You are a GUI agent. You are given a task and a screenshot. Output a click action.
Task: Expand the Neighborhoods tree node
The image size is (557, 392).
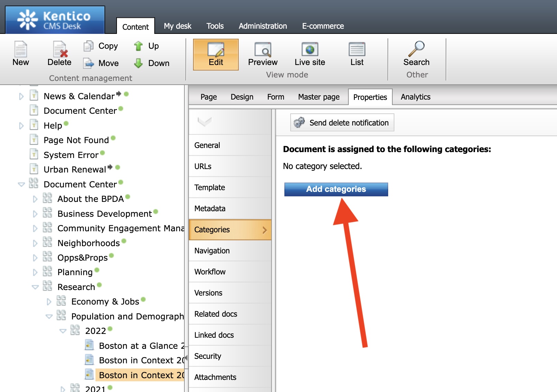35,243
